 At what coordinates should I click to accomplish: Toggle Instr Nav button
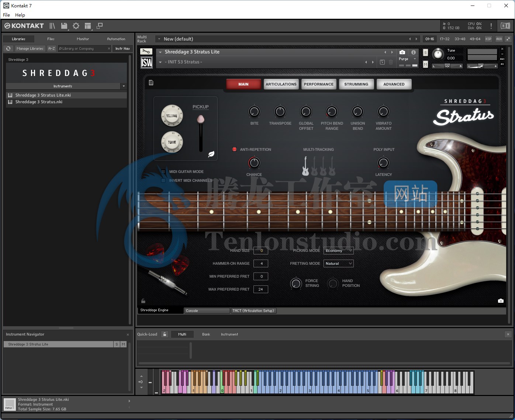pyautogui.click(x=122, y=48)
